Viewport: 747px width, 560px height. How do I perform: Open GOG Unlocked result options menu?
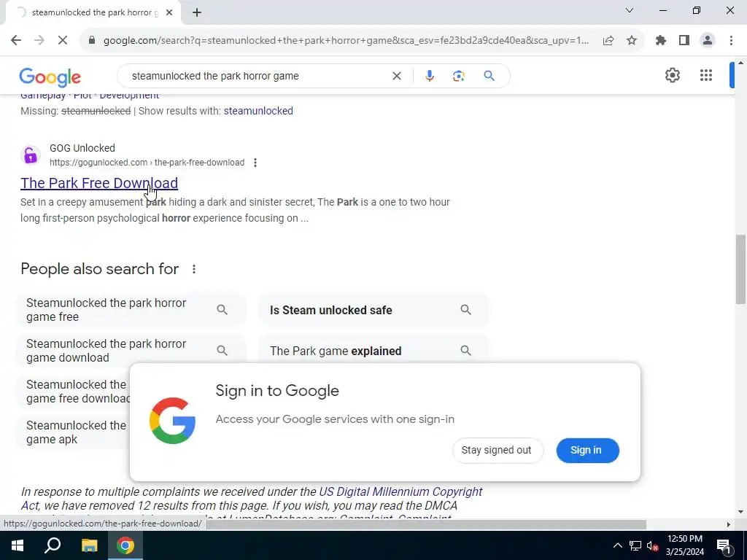point(255,163)
